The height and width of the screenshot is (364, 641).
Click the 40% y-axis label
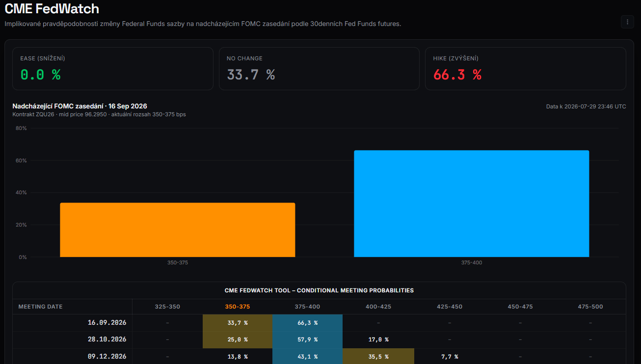21,193
